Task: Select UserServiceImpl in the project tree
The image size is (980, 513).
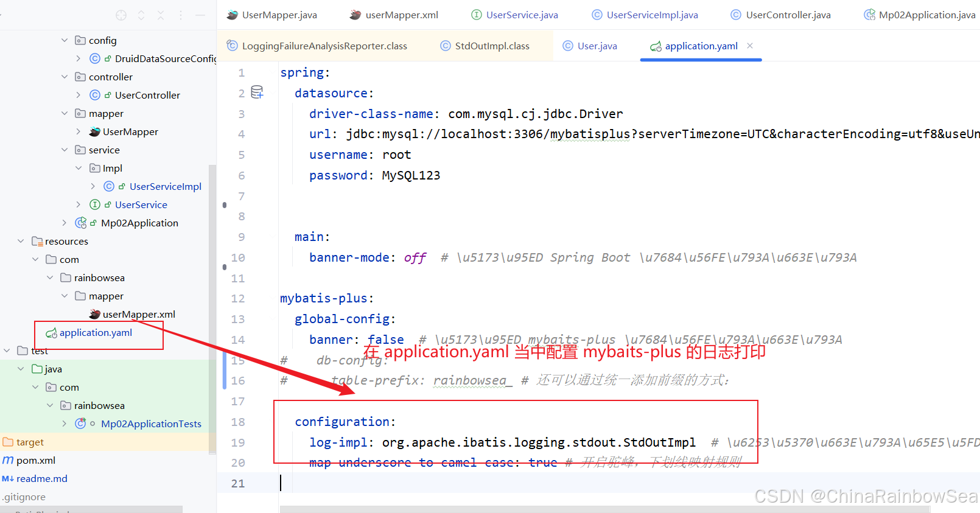Action: [x=166, y=186]
